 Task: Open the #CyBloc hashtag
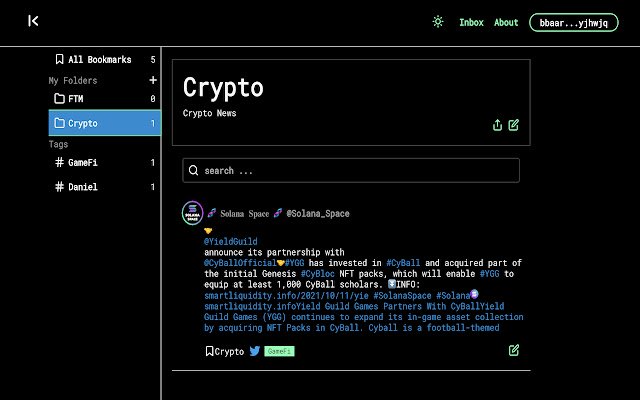(x=318, y=273)
